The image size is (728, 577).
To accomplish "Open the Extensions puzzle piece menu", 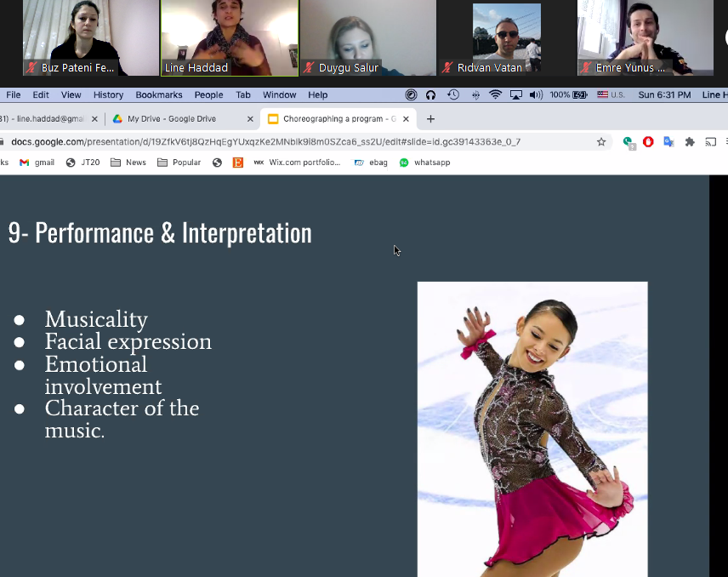I will pyautogui.click(x=690, y=142).
